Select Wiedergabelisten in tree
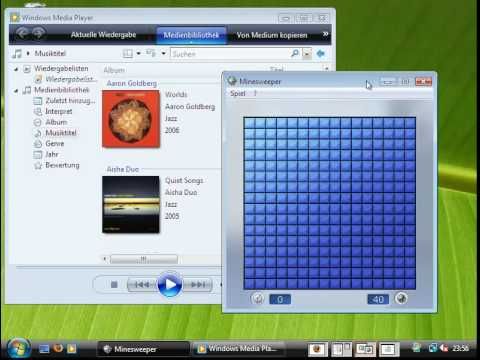The image size is (480, 360). [61, 68]
